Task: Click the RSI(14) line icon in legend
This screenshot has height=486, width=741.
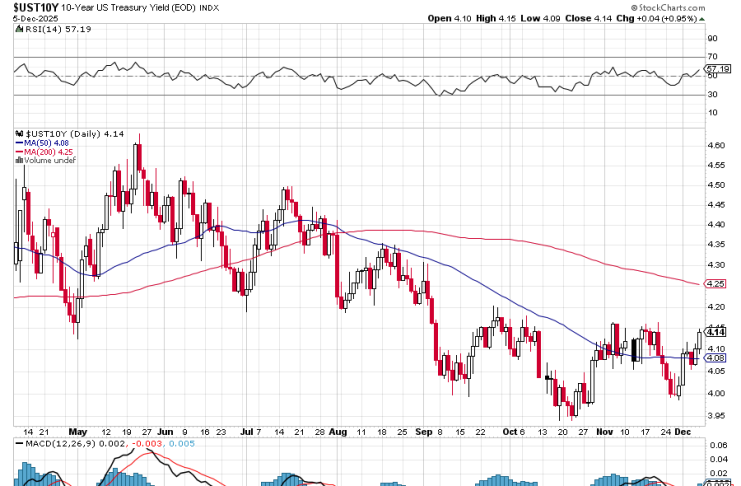Action: coord(17,31)
